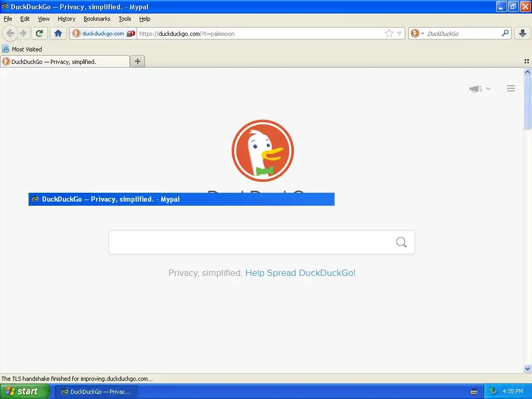Screen dimensions: 532x399
Task: Click the search bar magnifier icon
Action: (505, 33)
